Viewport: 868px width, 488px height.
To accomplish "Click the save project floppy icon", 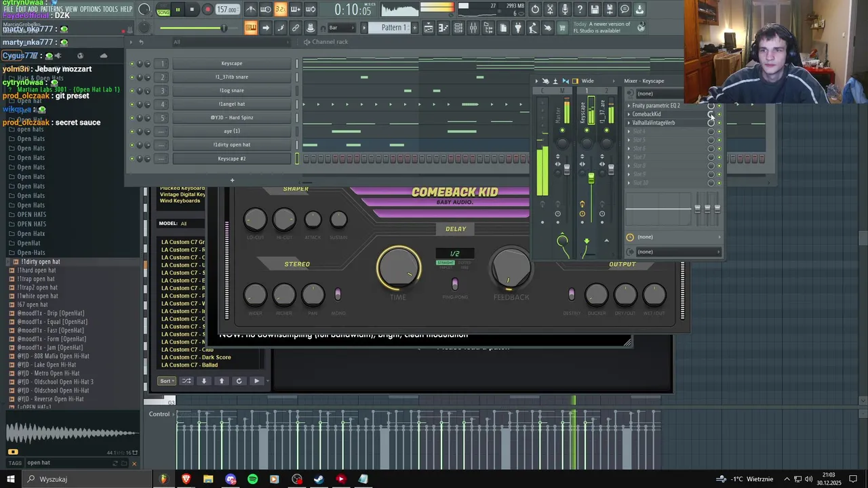I will [595, 9].
